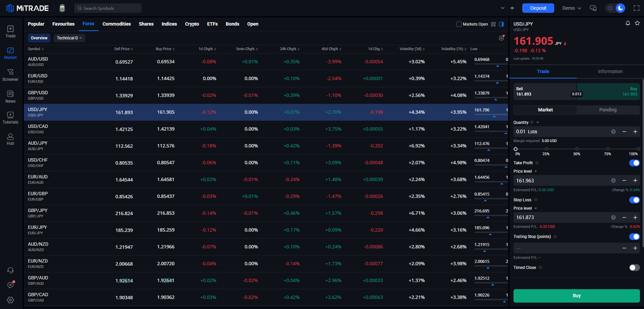The width and height of the screenshot is (644, 309).
Task: Open the Information tab
Action: point(610,71)
